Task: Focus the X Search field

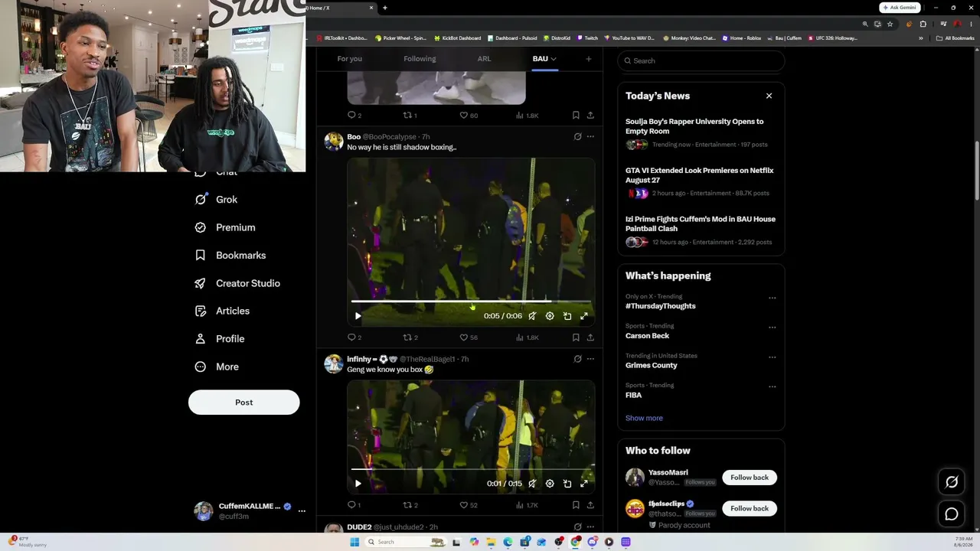Action: 701,61
